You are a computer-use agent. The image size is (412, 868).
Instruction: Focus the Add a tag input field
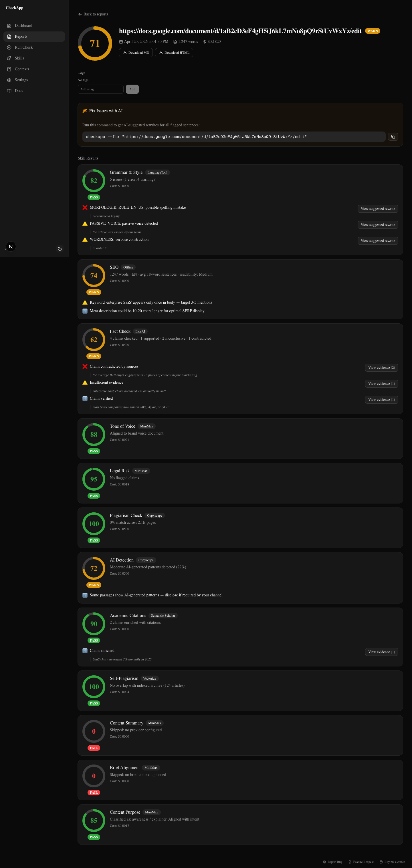click(x=100, y=89)
